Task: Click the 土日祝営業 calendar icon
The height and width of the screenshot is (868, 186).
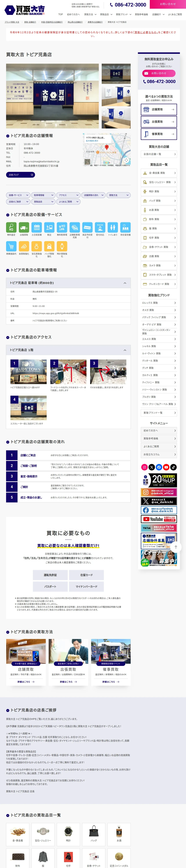Action: [x=37, y=227]
